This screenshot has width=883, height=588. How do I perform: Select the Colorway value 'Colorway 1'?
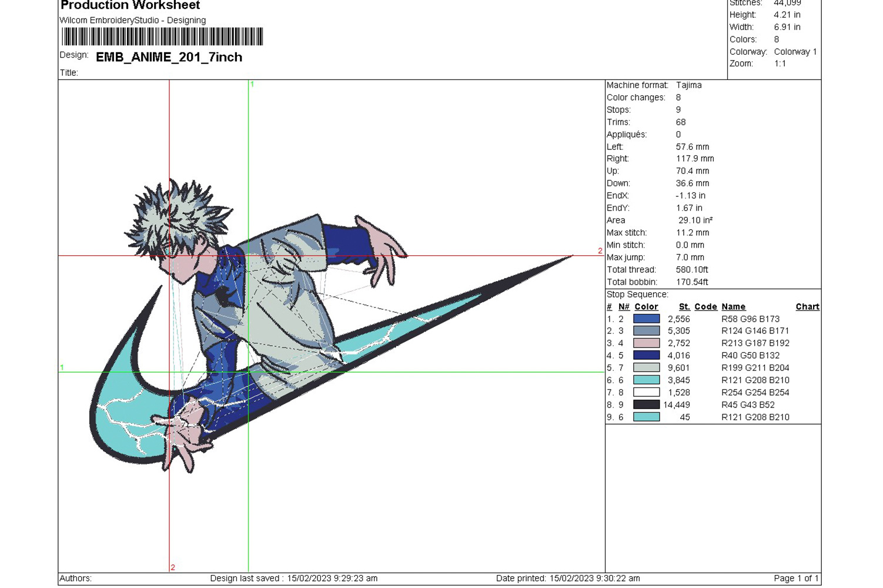(x=795, y=52)
